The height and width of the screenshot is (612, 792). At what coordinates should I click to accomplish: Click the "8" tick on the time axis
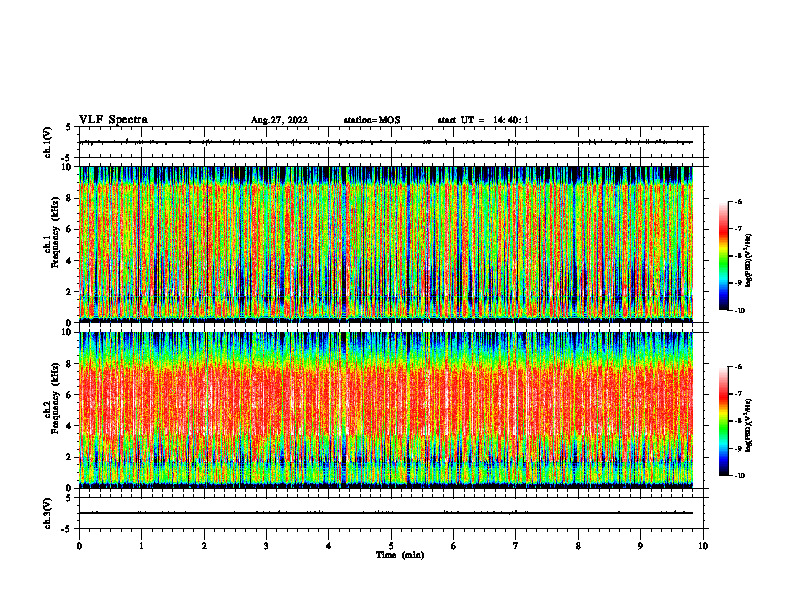[x=578, y=546]
